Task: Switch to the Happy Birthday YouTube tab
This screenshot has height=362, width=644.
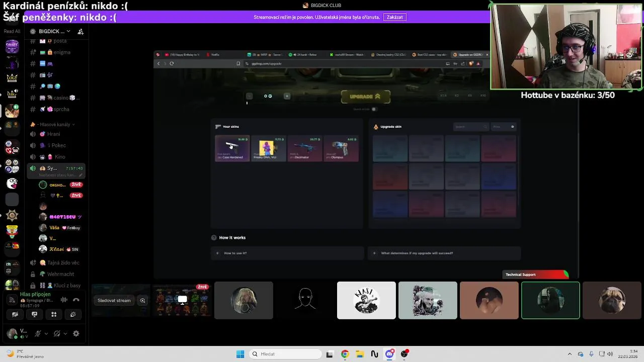Action: click(x=182, y=54)
